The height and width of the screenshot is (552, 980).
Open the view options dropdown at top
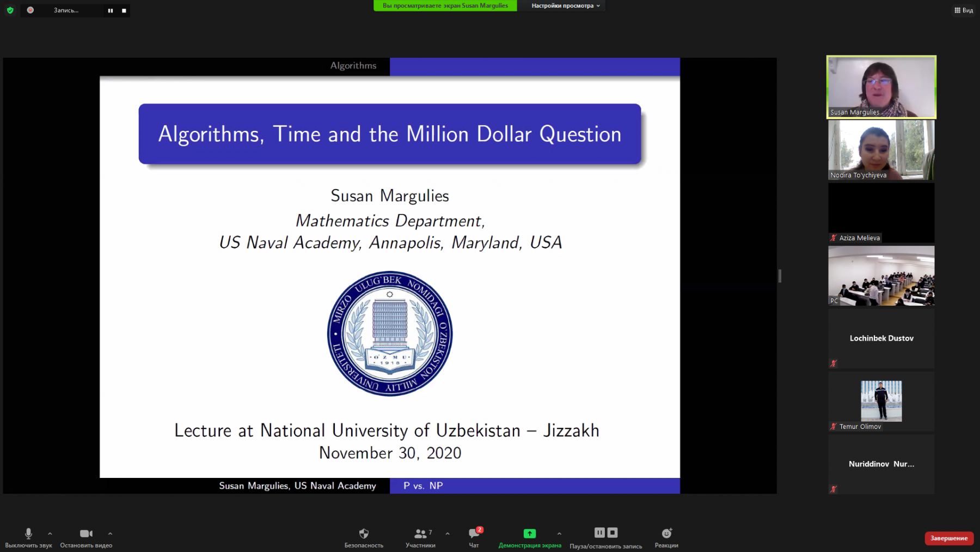coord(565,6)
